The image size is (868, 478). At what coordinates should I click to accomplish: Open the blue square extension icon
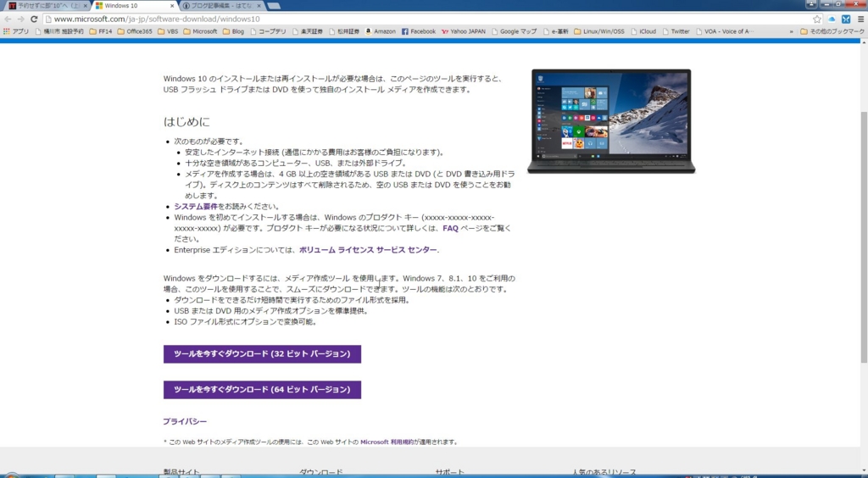pos(846,19)
